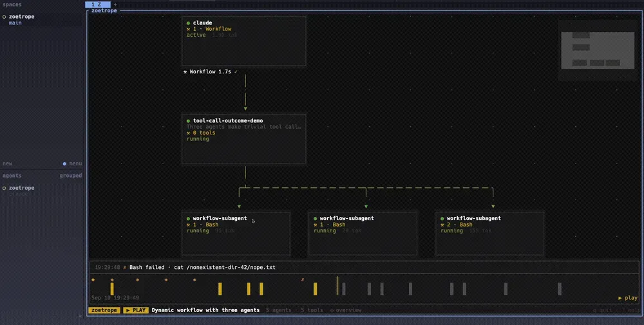Screen dimensions: 644x325
Task: Select workflow-subagent card showing '2 · Bash'
Action: pyautogui.click(x=489, y=233)
